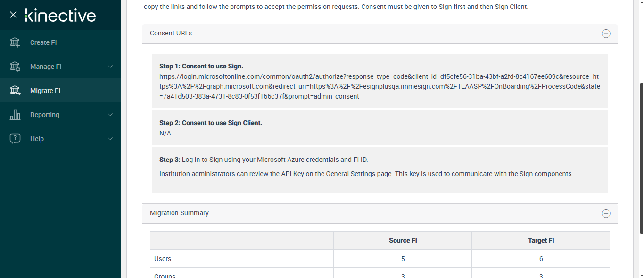Screen dimensions: 644x278
Task: Expand the Help submenu chevron
Action: (110, 139)
